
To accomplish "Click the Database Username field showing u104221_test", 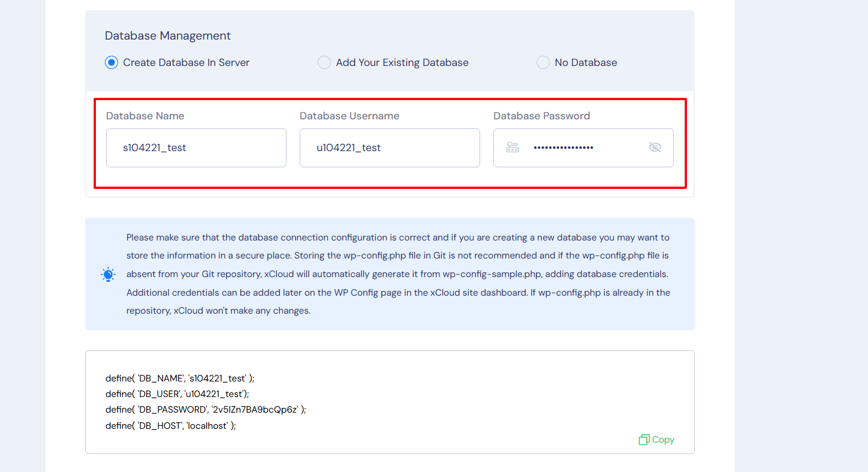I will (390, 148).
